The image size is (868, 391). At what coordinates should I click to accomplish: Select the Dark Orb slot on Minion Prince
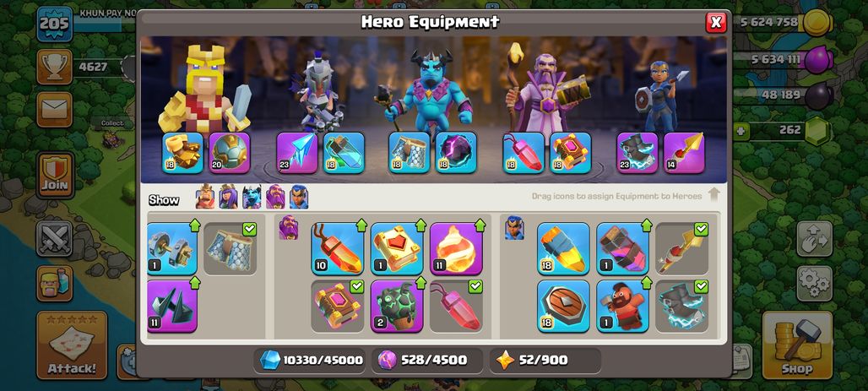(456, 152)
